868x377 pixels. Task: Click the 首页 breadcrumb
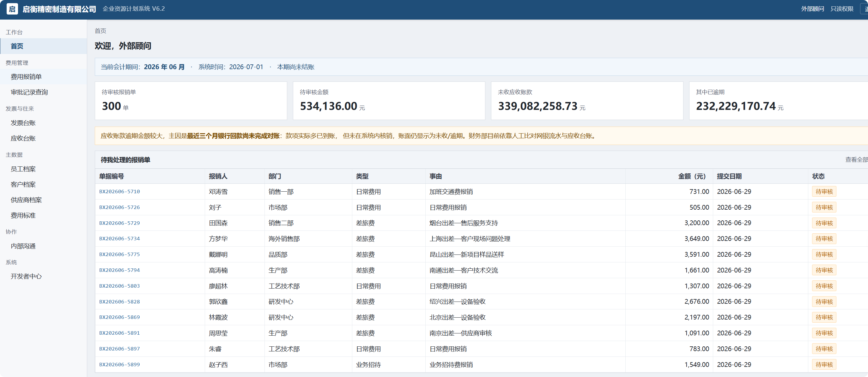[100, 31]
